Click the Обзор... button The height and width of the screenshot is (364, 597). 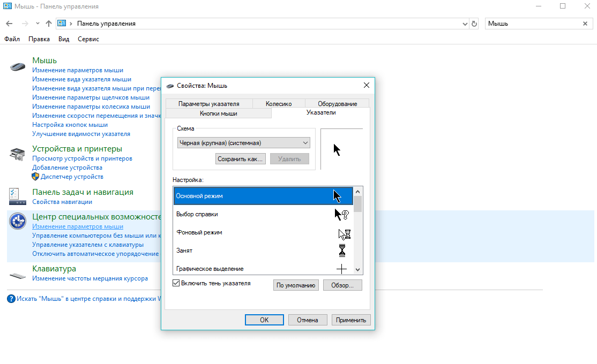pyautogui.click(x=342, y=285)
